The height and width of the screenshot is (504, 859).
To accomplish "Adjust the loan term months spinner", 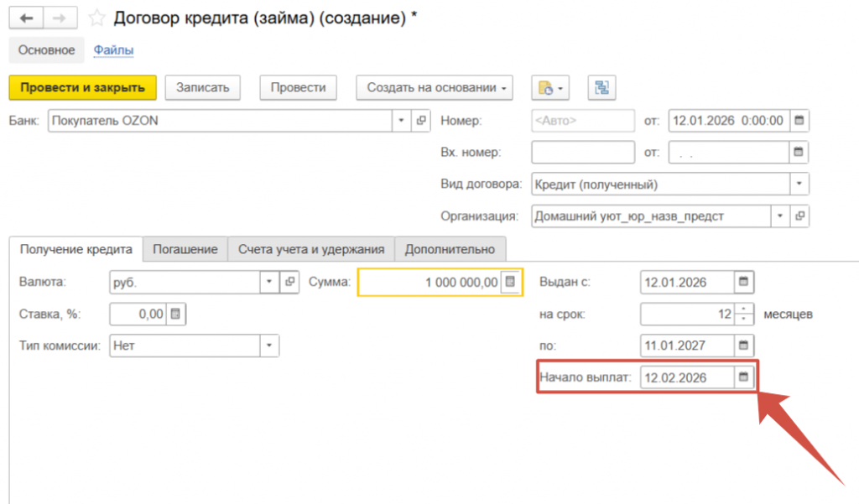I will [x=743, y=314].
